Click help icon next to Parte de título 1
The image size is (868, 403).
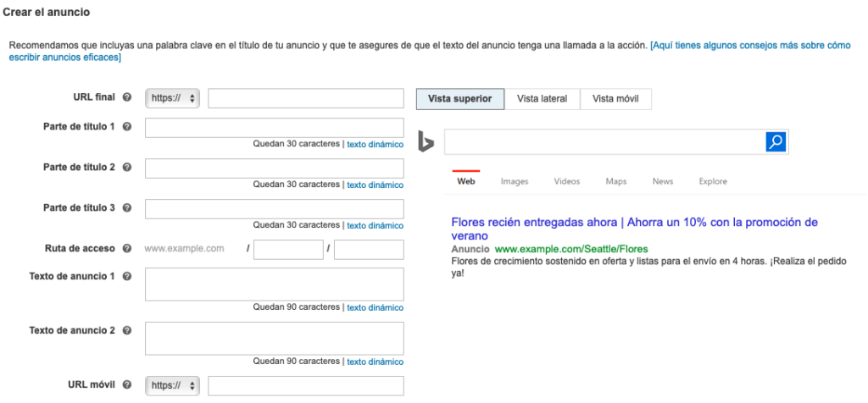pyautogui.click(x=127, y=126)
